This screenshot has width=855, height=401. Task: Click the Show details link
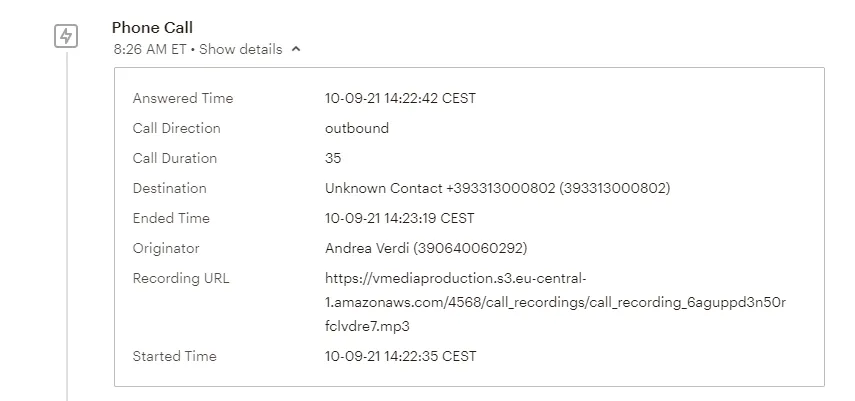click(240, 49)
